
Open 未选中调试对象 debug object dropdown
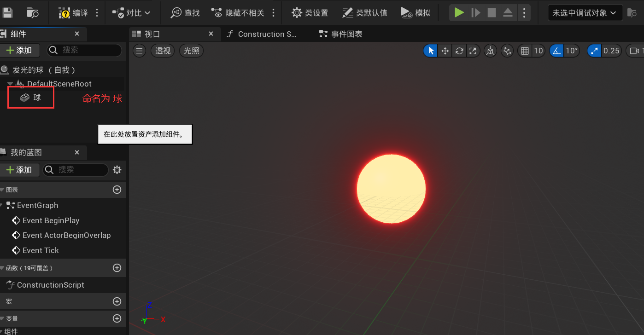click(x=585, y=13)
